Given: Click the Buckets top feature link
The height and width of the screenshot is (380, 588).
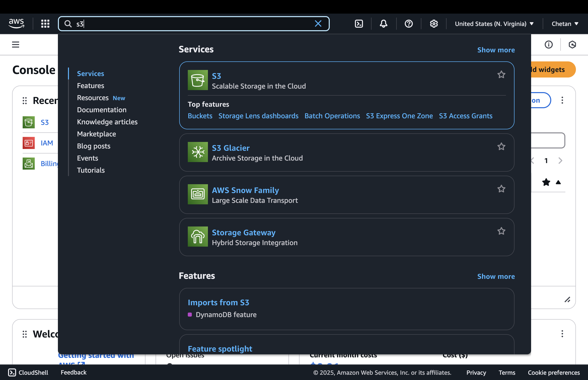Looking at the screenshot, I should pyautogui.click(x=200, y=116).
